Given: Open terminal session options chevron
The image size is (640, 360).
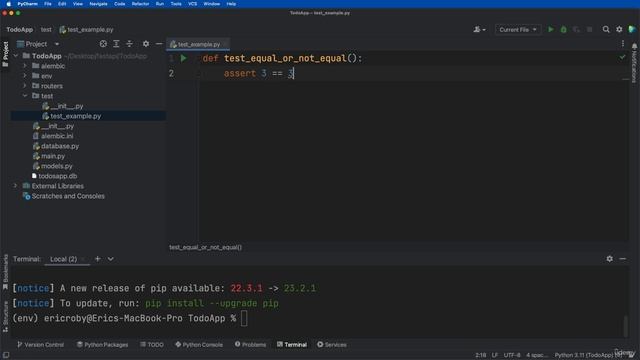Looking at the screenshot, I should click(111, 259).
